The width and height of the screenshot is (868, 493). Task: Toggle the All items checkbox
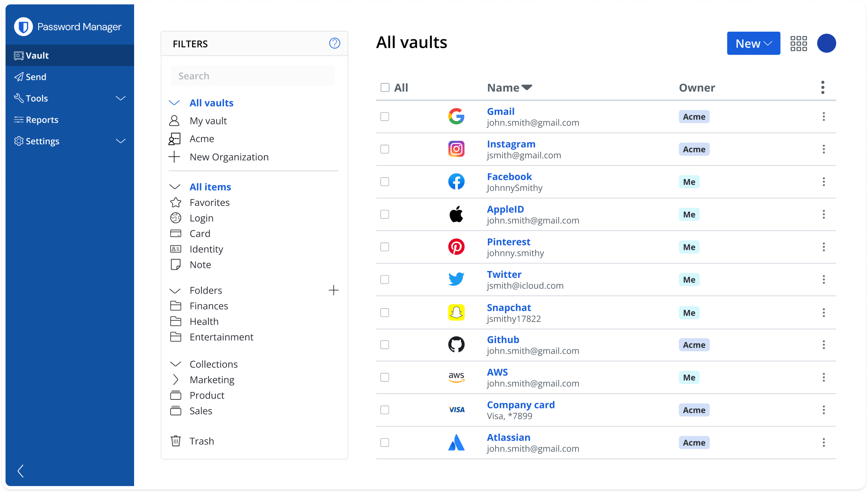tap(385, 87)
